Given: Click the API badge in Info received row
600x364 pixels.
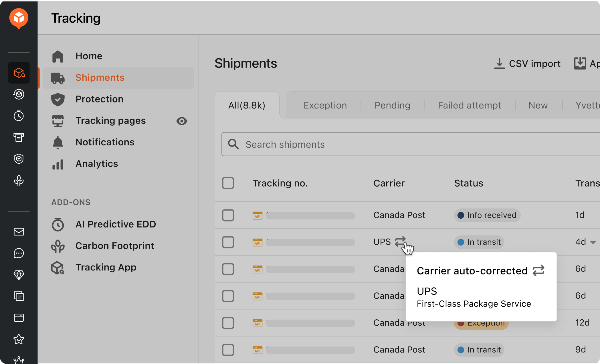Looking at the screenshot, I should coord(258,215).
